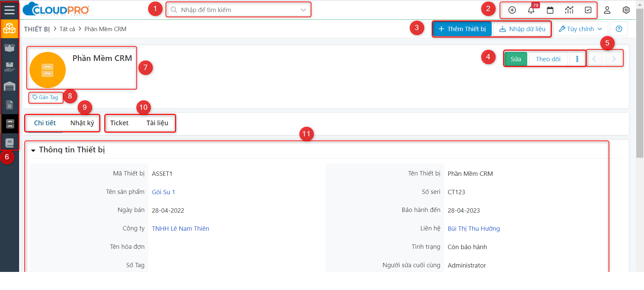Image resolution: width=644 pixels, height=290 pixels.
Task: Click sale date 28-04-2022
Action: click(x=168, y=210)
